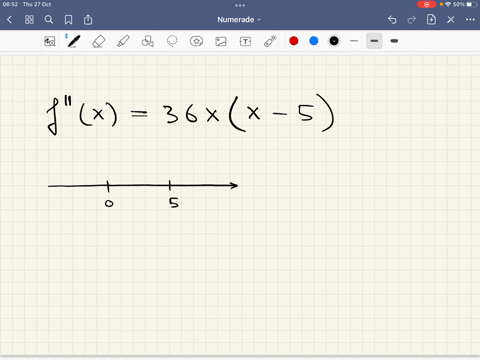The height and width of the screenshot is (360, 480).
Task: Redo the last action
Action: click(x=412, y=20)
